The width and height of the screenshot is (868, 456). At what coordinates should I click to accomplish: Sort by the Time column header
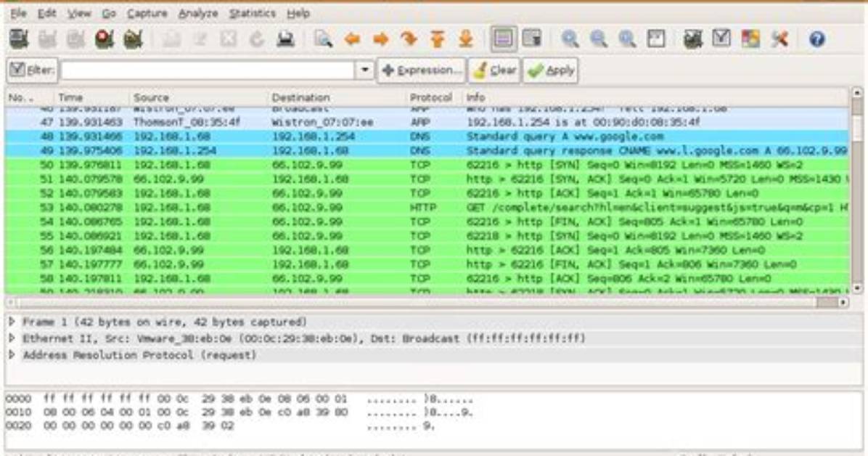pos(91,97)
